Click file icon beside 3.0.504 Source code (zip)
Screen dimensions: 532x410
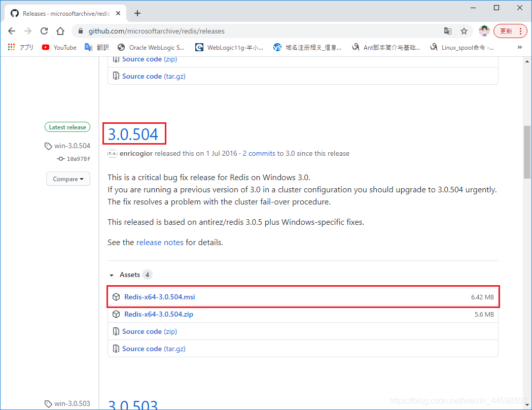click(116, 331)
